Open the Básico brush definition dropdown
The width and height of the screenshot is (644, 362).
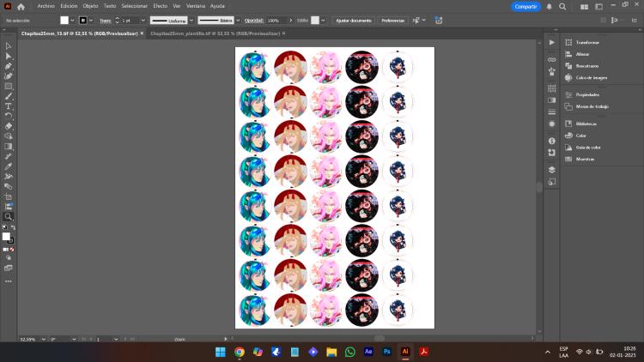238,21
